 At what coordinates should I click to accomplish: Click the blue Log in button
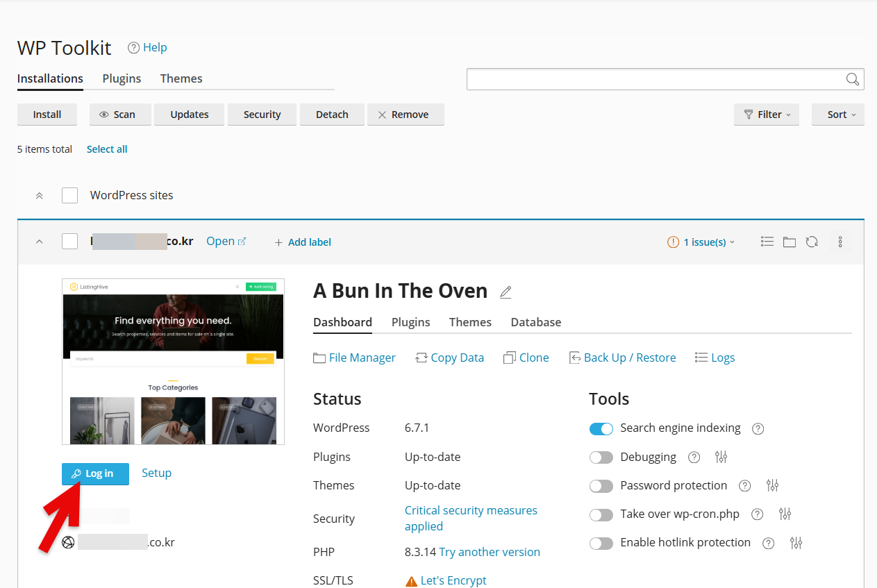[95, 473]
